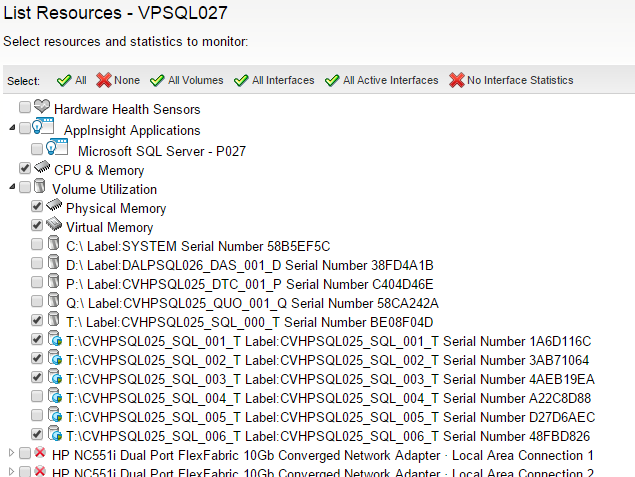
Task: Click the mount point icon for T:\CVHPSQL025_SQL_001_T
Action: click(55, 339)
